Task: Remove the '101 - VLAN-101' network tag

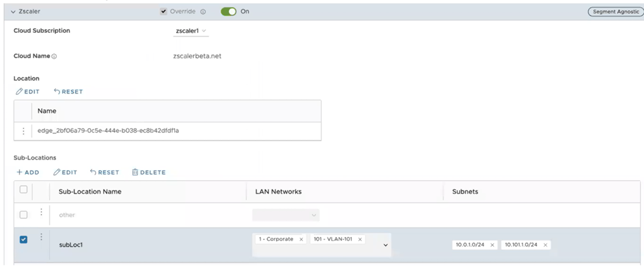Action: coord(359,240)
